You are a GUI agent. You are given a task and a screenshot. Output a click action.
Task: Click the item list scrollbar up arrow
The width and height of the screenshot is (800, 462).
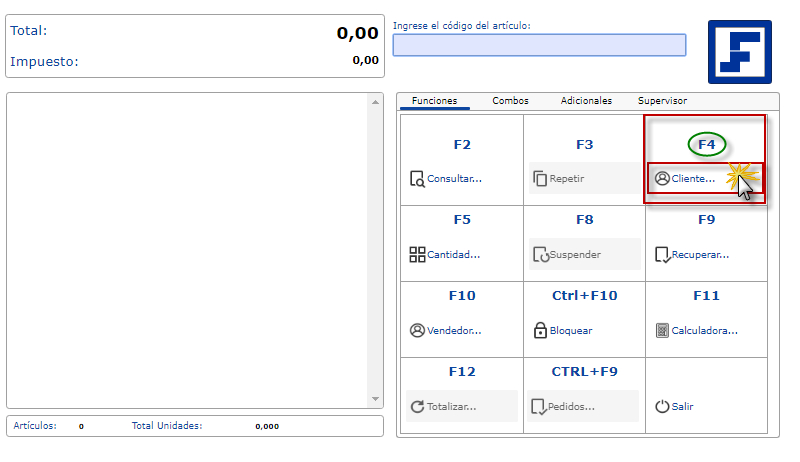click(376, 102)
